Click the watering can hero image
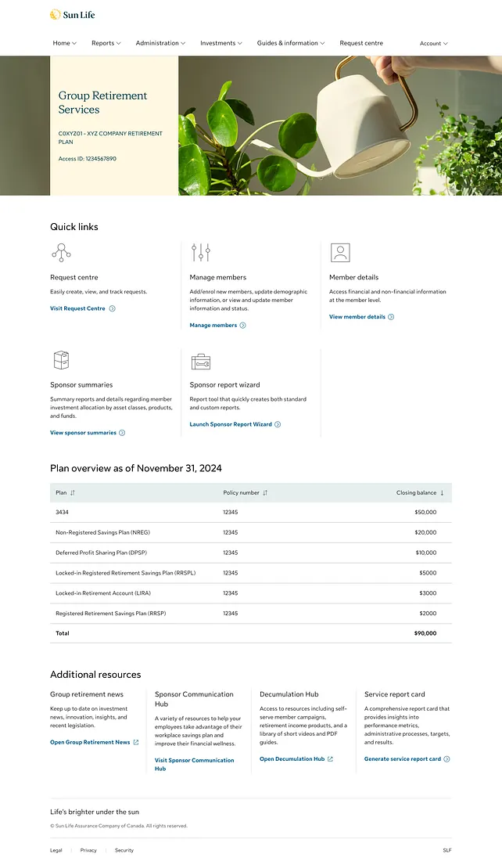The width and height of the screenshot is (502, 868). (x=340, y=126)
